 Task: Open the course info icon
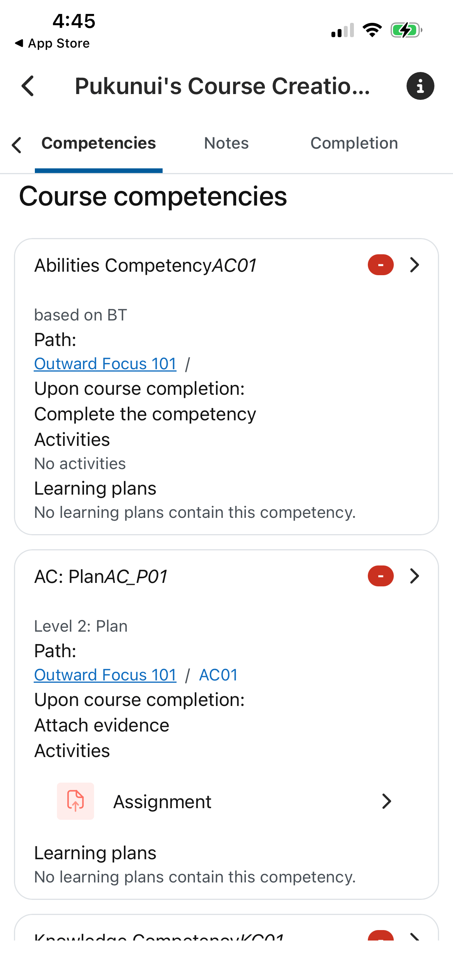click(420, 86)
